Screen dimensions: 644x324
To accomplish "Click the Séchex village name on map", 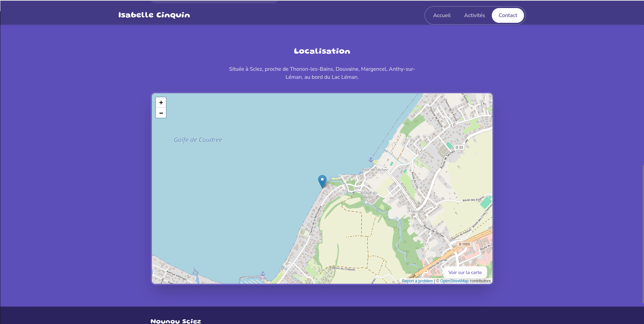I will pos(417,212).
